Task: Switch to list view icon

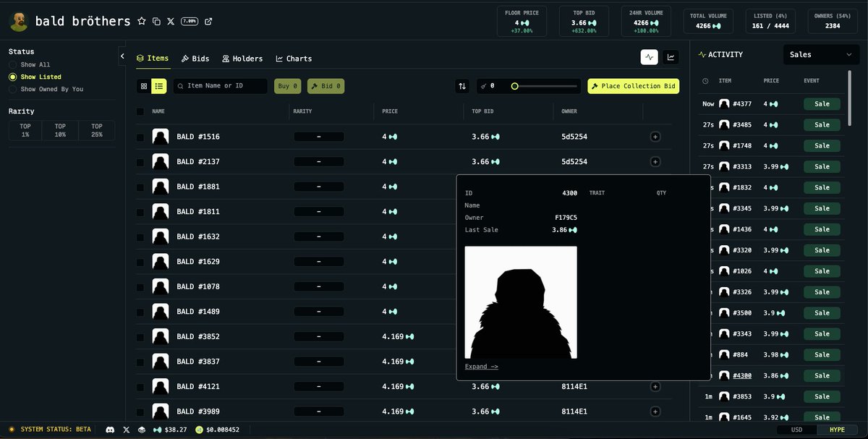Action: tap(159, 86)
